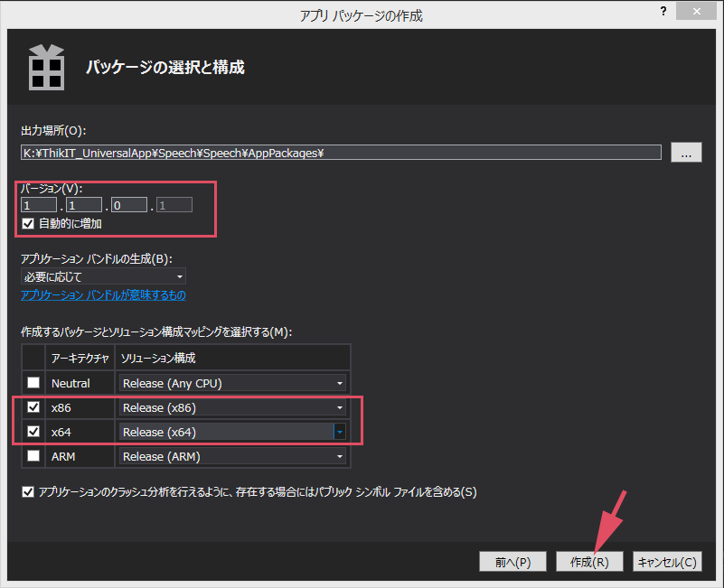Enable the ARM architecture checkbox
Viewport: 724px width, 588px height.
[33, 456]
